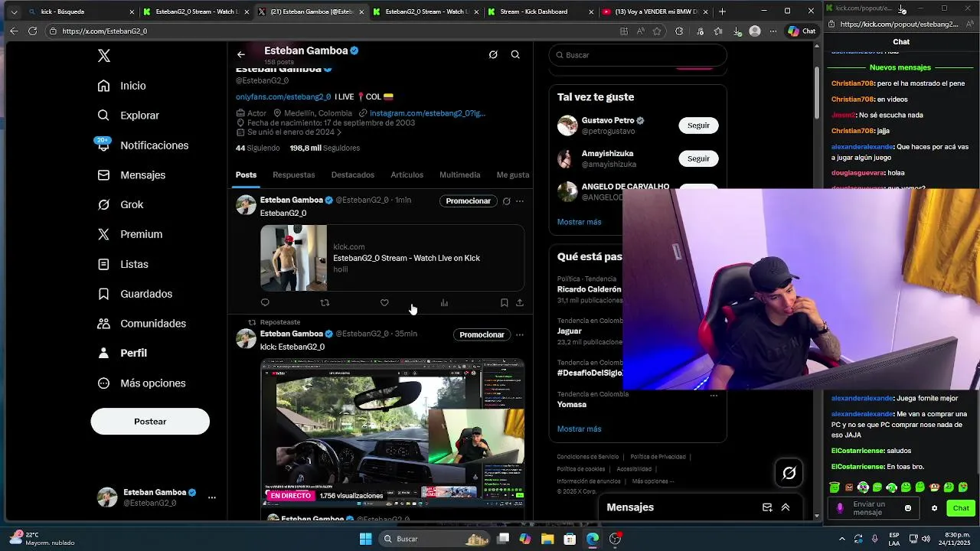
Task: Like the 1min post
Action: pos(384,303)
